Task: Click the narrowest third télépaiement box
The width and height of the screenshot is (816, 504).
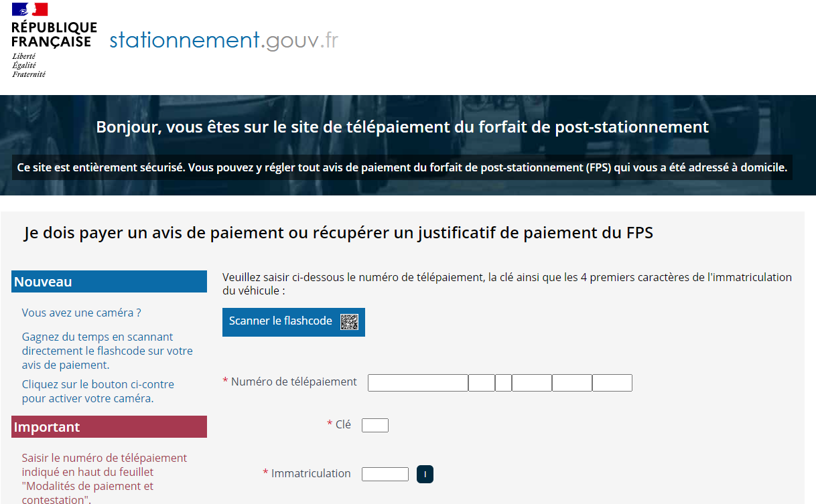Action: pyautogui.click(x=504, y=383)
